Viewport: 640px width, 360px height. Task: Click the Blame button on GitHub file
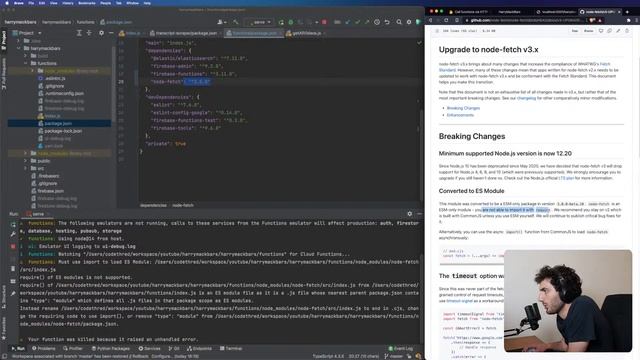[x=588, y=31]
